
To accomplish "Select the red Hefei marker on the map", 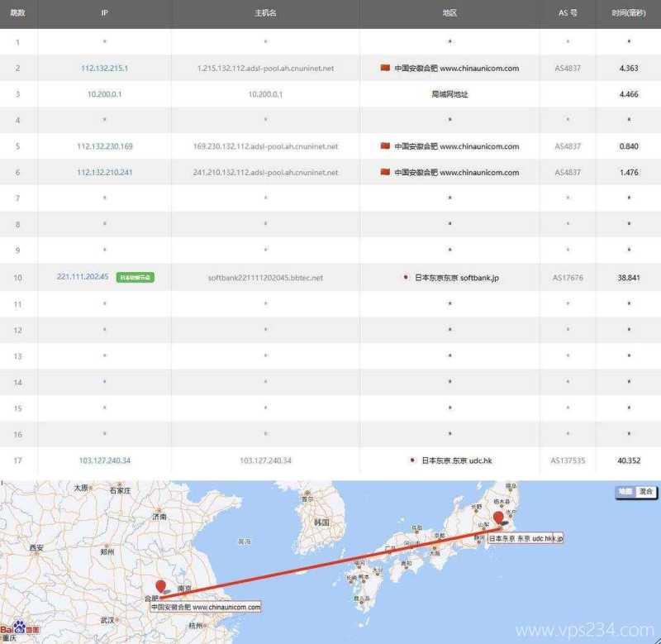I will [x=160, y=587].
